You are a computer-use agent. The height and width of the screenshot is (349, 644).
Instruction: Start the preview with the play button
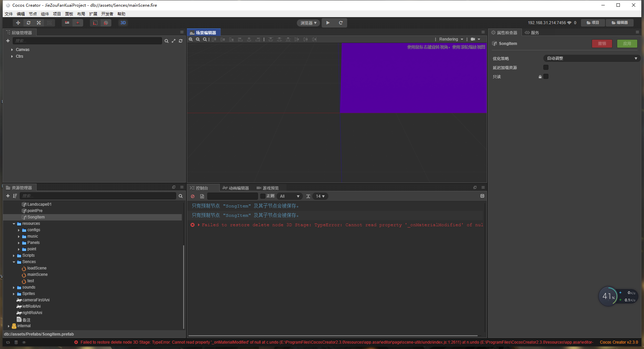coord(328,23)
